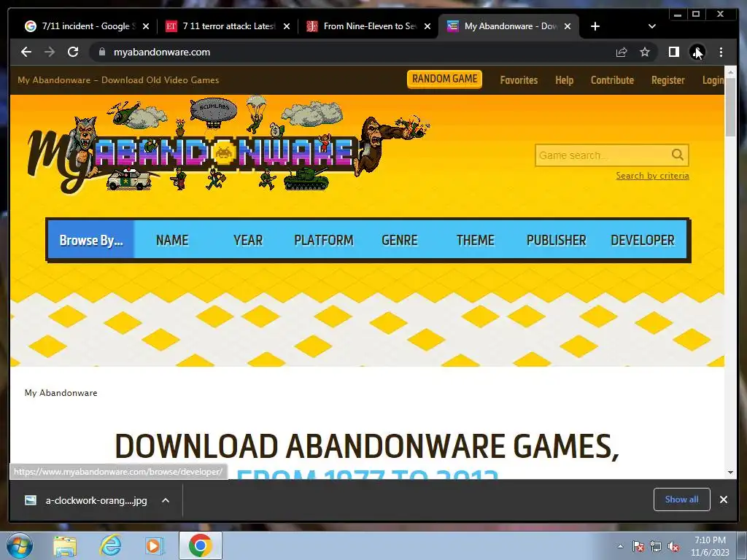This screenshot has height=560, width=747.
Task: Open Windows Media Player from taskbar
Action: pos(154,545)
